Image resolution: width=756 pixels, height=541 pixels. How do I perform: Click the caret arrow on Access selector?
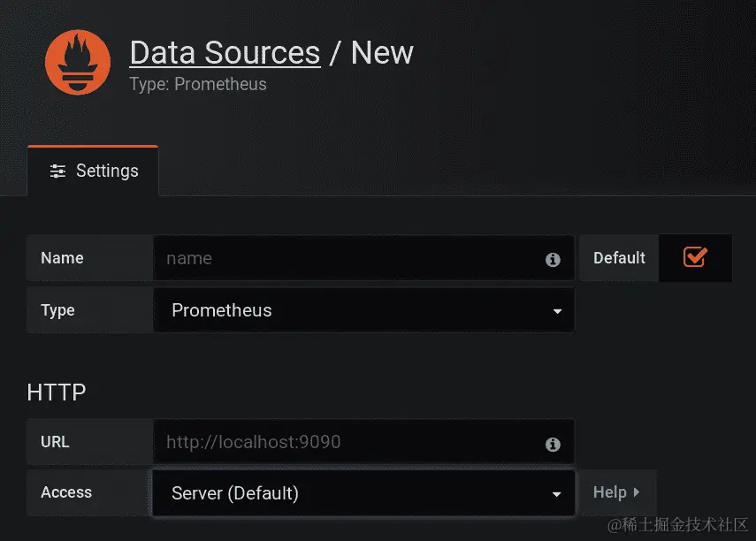click(x=557, y=494)
